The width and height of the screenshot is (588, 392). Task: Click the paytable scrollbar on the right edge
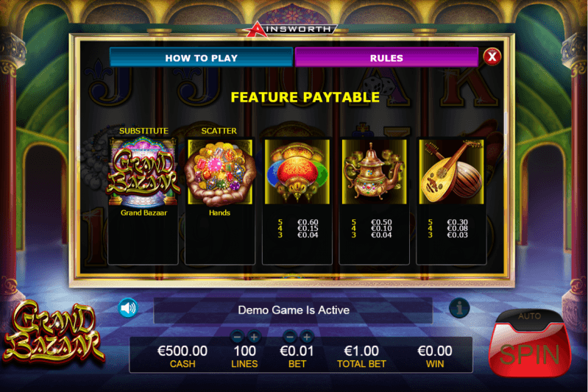[x=506, y=124]
